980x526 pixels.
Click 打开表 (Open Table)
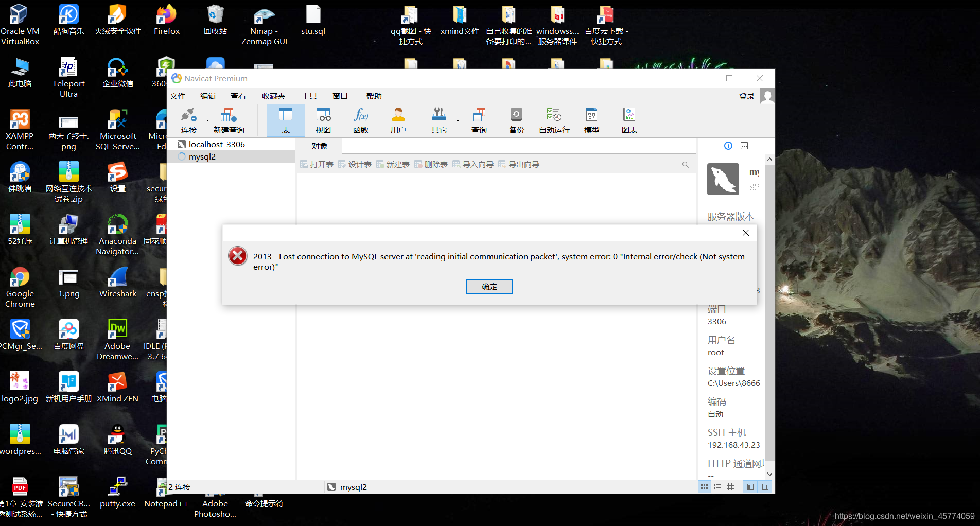[317, 164]
